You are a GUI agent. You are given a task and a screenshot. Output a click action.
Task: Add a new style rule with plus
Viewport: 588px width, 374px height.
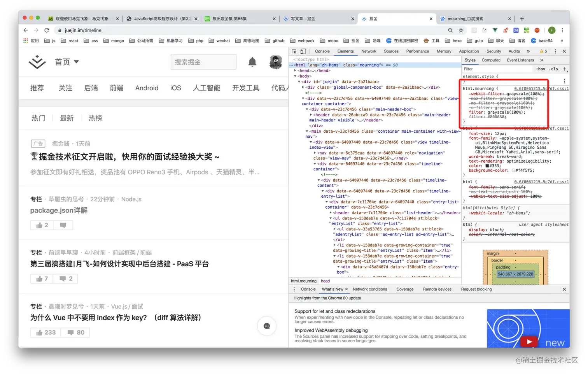point(564,69)
